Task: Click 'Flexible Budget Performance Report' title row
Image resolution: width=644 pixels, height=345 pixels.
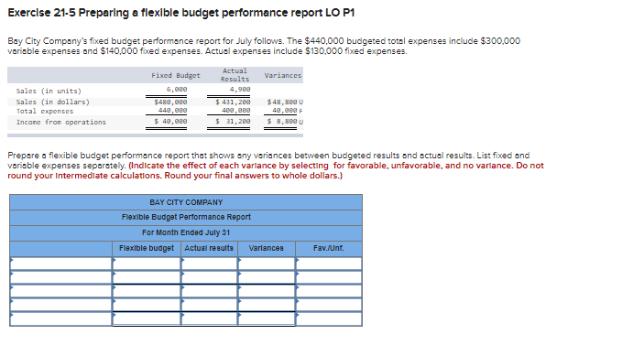Action: [186, 217]
